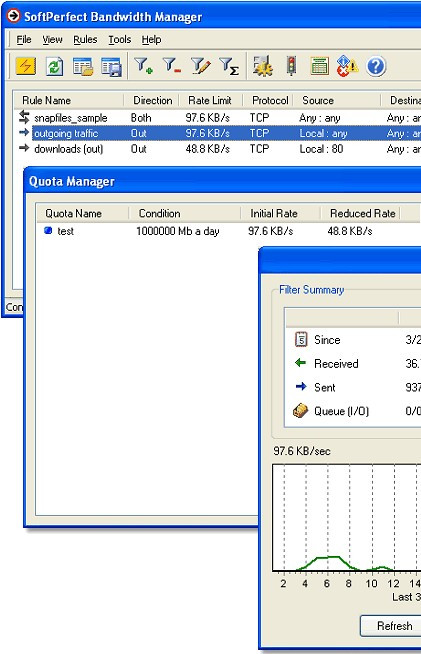Click the traffic light toolbar icon
Screen dimensions: 421x654
pyautogui.click(x=291, y=66)
